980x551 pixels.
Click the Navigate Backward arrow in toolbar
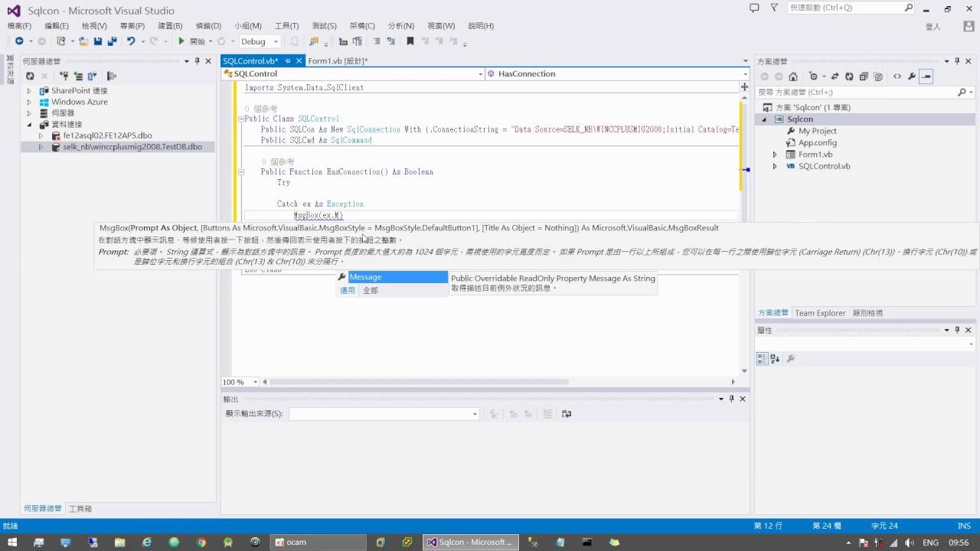coord(18,41)
